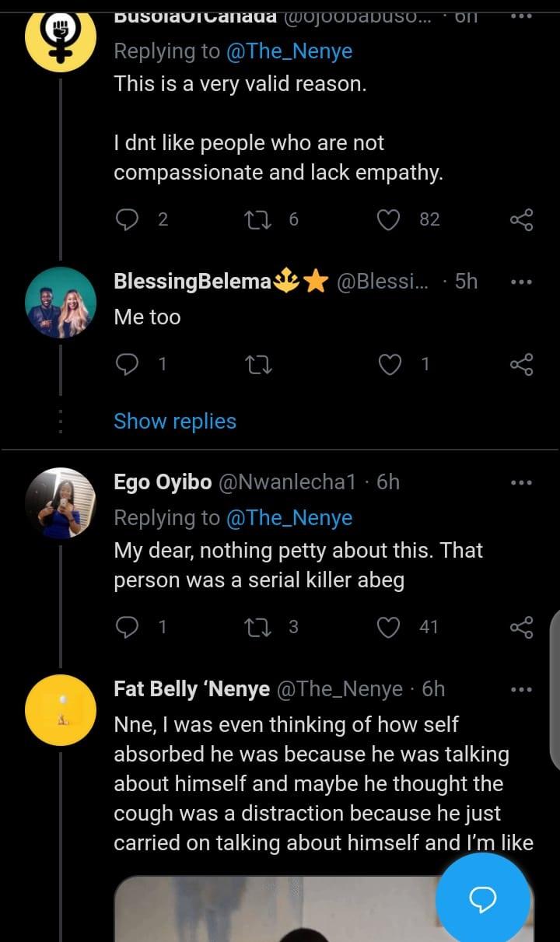The width and height of the screenshot is (560, 942).
Task: Reply to Ego Oyibo's serial killer tweet
Action: coord(127,627)
